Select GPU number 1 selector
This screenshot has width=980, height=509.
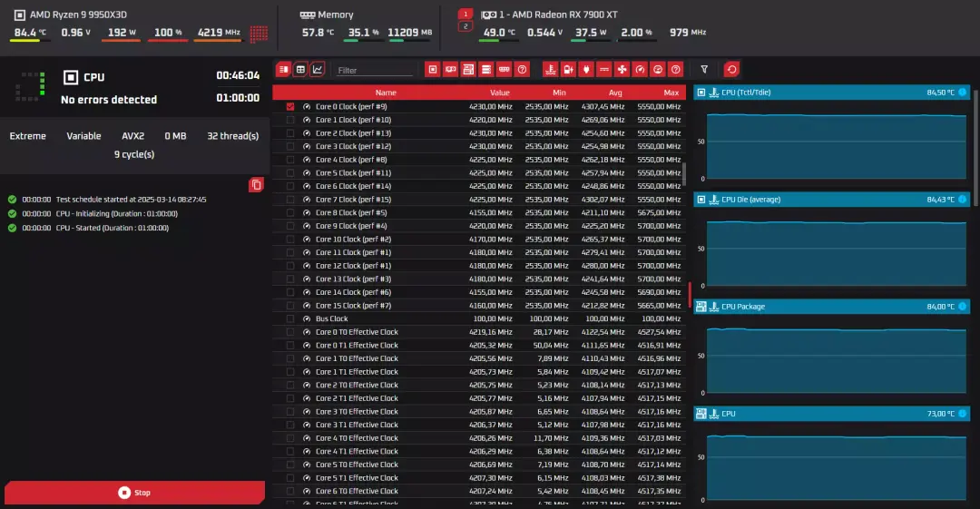click(x=465, y=14)
